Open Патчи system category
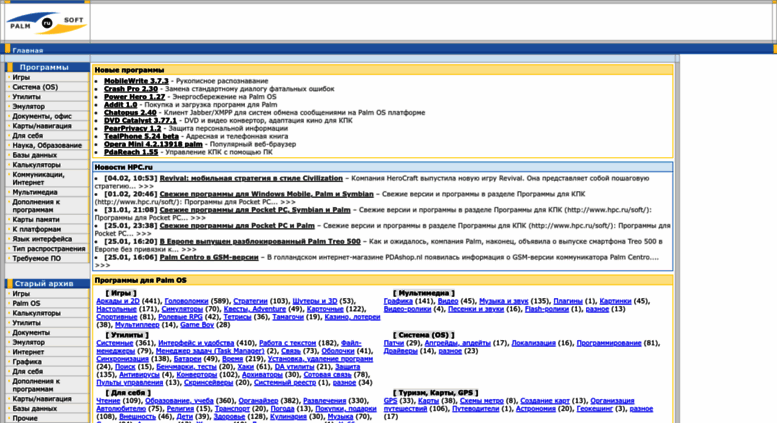The width and height of the screenshot is (777, 423). pyautogui.click(x=393, y=343)
